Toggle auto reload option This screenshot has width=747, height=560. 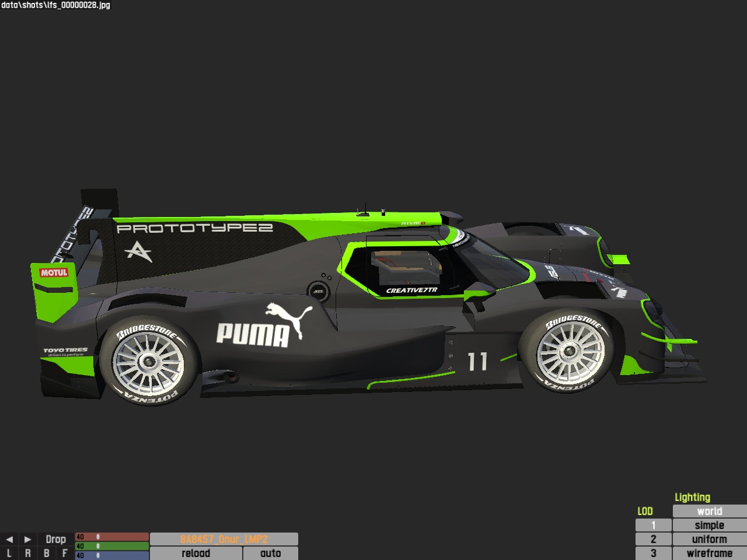click(271, 553)
